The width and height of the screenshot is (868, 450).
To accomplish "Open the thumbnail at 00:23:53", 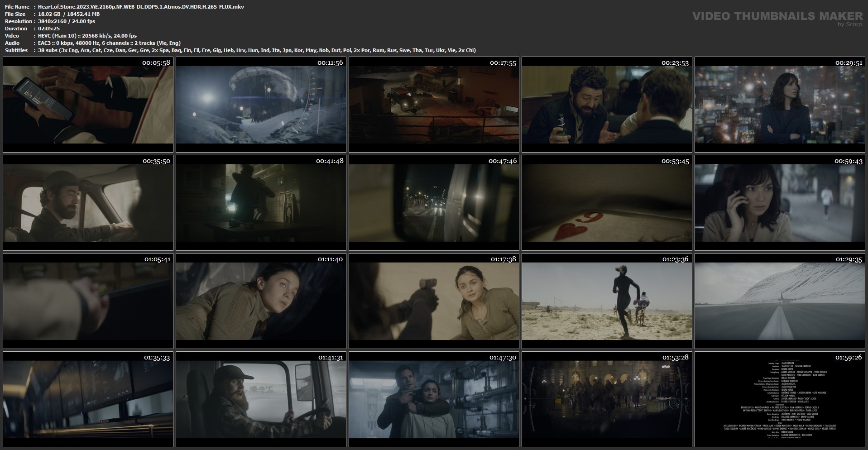I will point(607,105).
